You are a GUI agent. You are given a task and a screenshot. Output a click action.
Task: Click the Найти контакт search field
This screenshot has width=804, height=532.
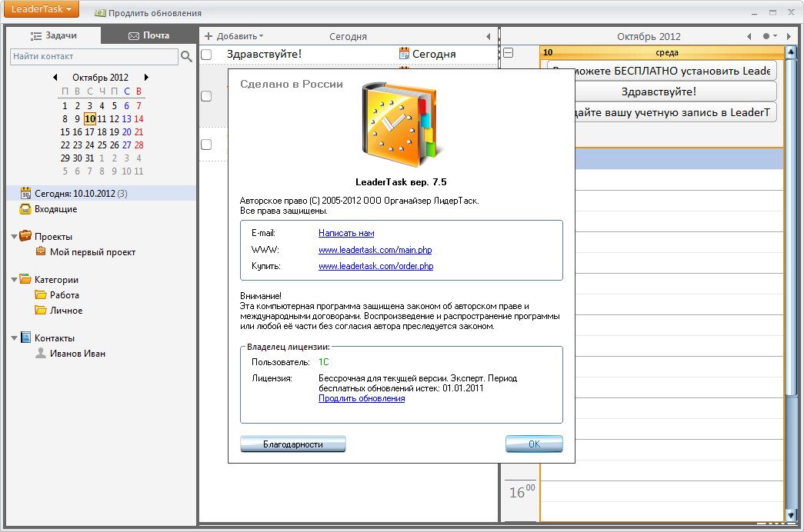tap(94, 56)
